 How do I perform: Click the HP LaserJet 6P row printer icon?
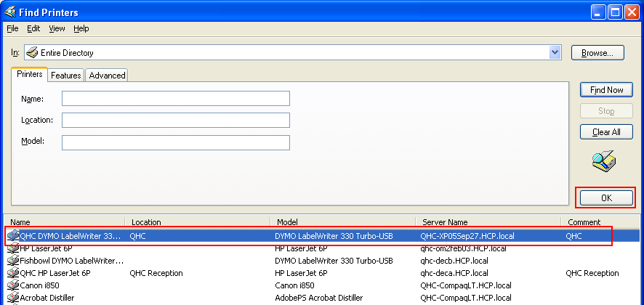pyautogui.click(x=13, y=248)
